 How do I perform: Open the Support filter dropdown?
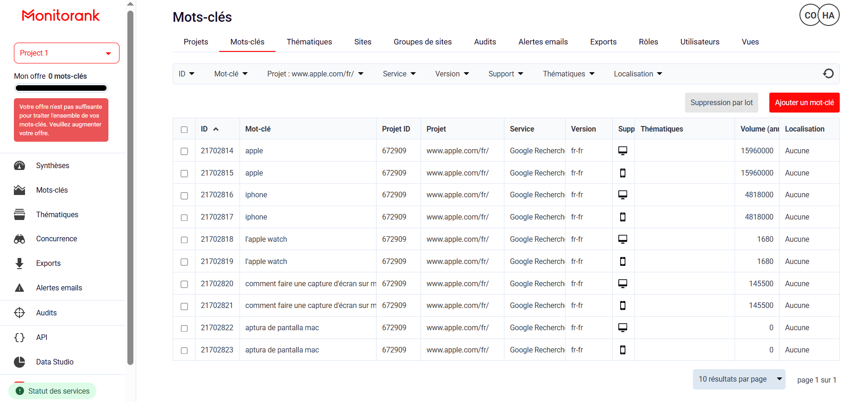(x=506, y=74)
